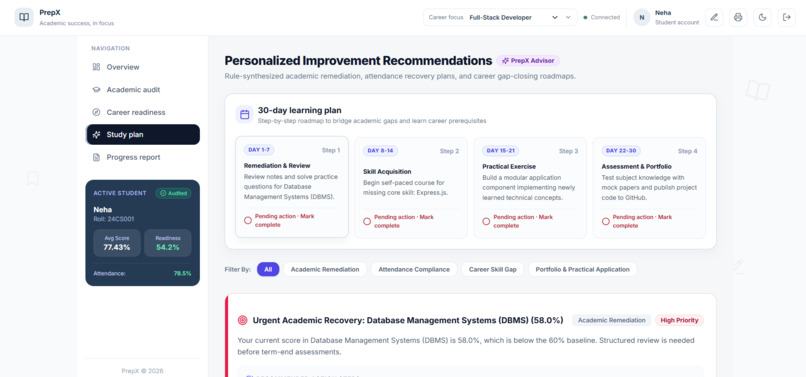Click the Readiness 54.2% tile

[168, 243]
